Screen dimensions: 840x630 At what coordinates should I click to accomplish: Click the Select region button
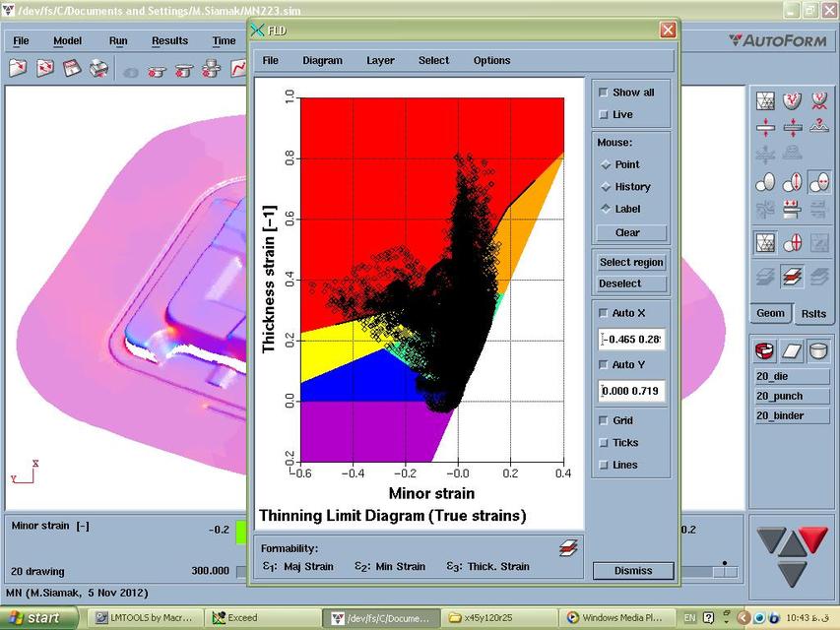[631, 263]
